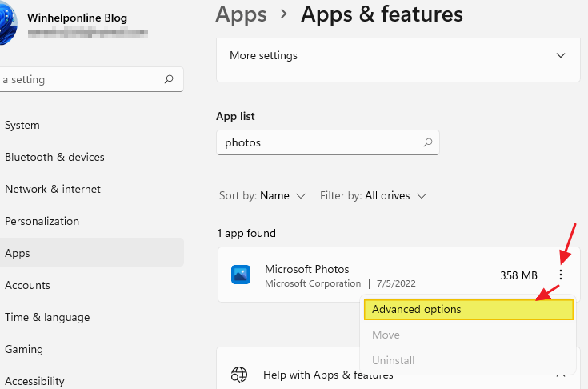Click the Winhelponline Blog account name
Image resolution: width=588 pixels, height=389 pixels.
pos(78,18)
